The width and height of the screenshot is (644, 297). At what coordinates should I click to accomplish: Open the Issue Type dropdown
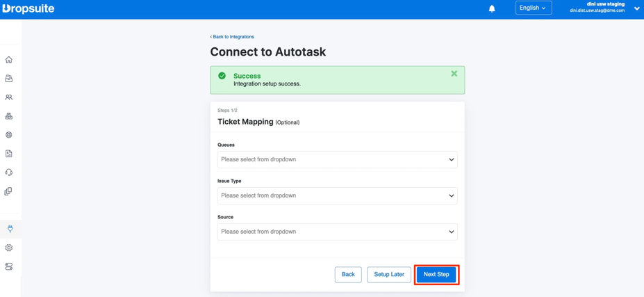337,195
